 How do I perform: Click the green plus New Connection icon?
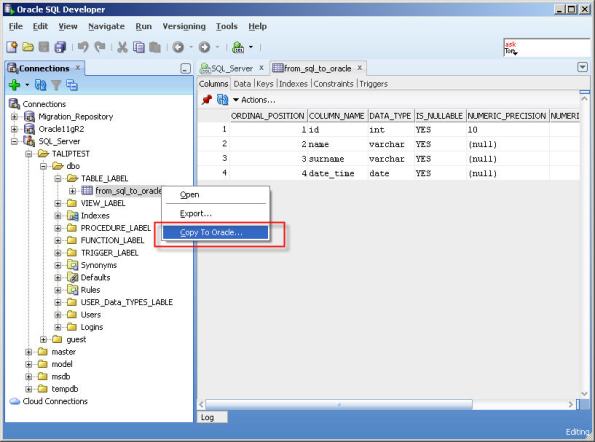tap(14, 85)
